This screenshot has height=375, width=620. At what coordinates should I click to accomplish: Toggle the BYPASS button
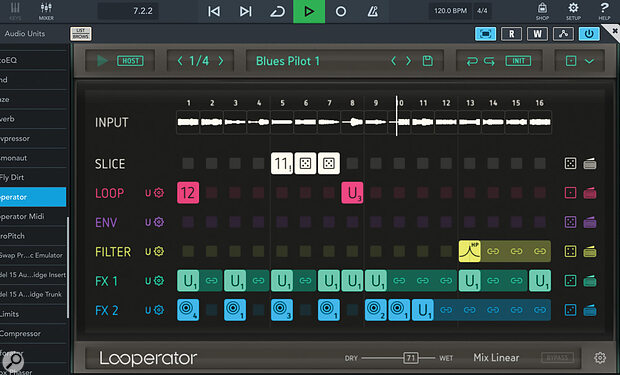tap(557, 358)
